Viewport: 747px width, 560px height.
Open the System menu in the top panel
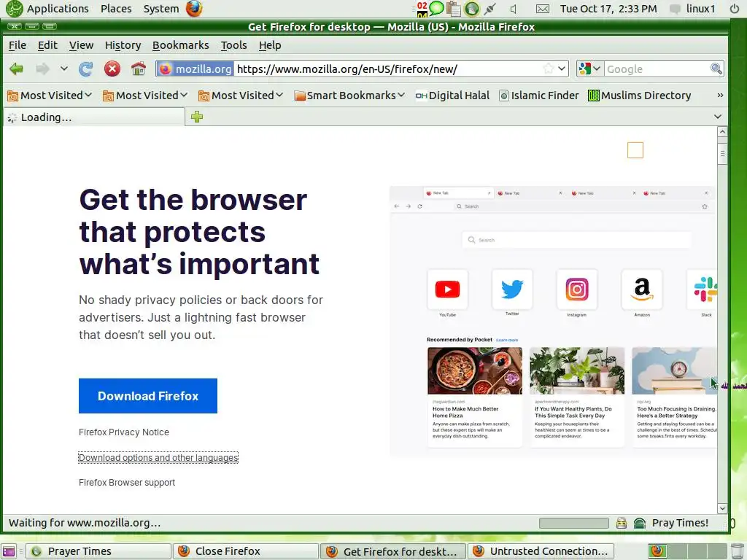click(x=161, y=9)
